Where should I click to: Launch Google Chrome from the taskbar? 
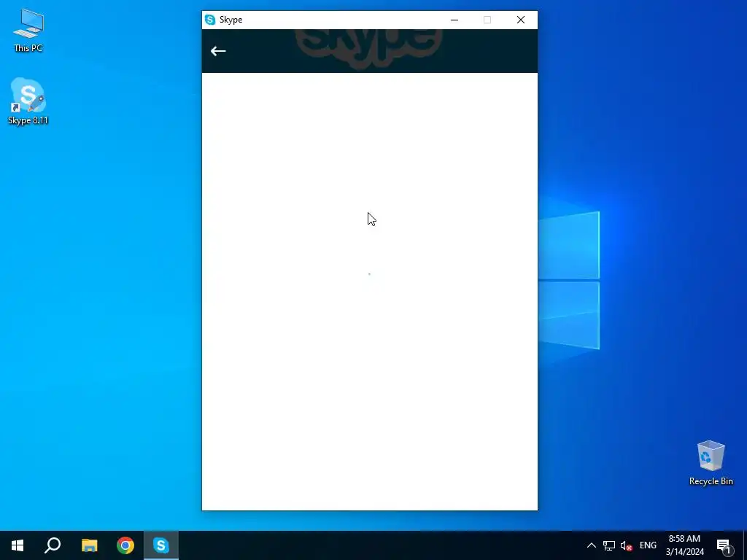pos(125,545)
